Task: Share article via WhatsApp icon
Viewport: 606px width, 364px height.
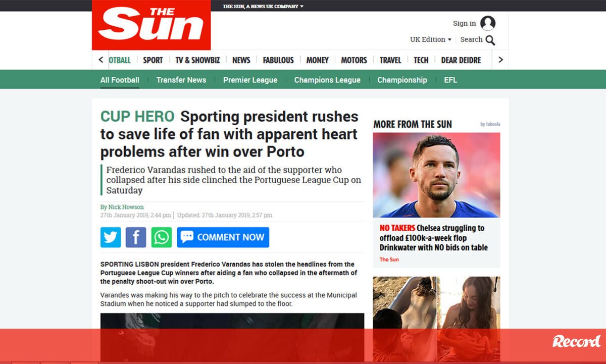Action: point(162,237)
